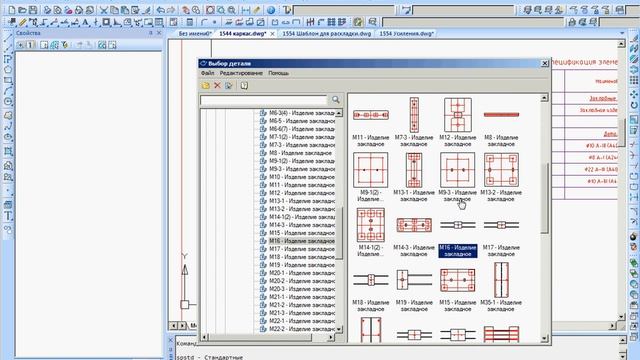Select the line tool at top of left toolbar
This screenshot has width=640, height=360.
tap(8, 38)
